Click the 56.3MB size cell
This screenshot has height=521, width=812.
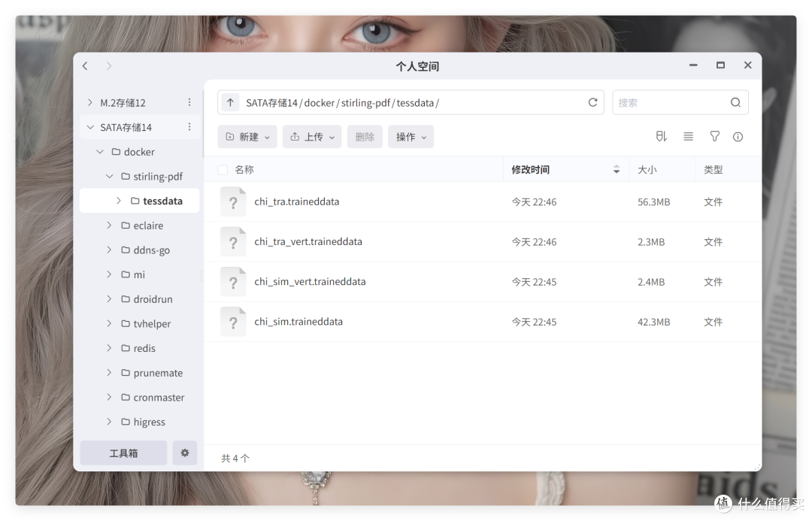(653, 202)
